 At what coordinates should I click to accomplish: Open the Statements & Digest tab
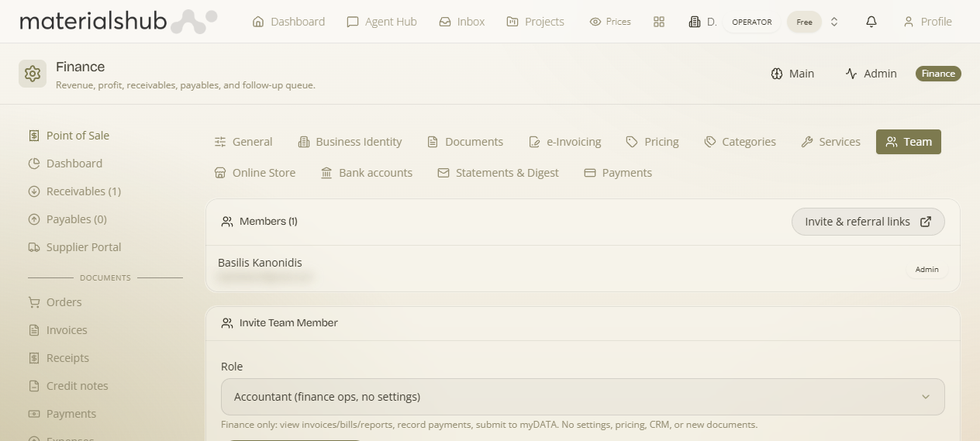(498, 173)
